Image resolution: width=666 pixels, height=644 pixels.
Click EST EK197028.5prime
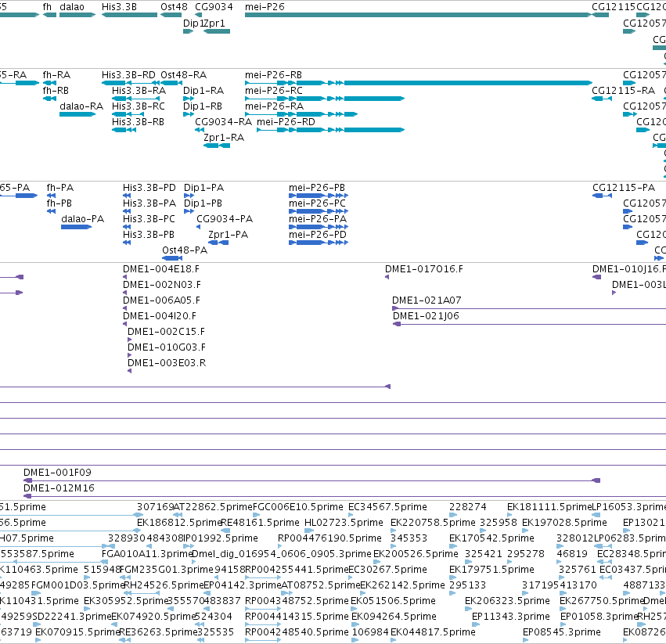[x=564, y=523]
